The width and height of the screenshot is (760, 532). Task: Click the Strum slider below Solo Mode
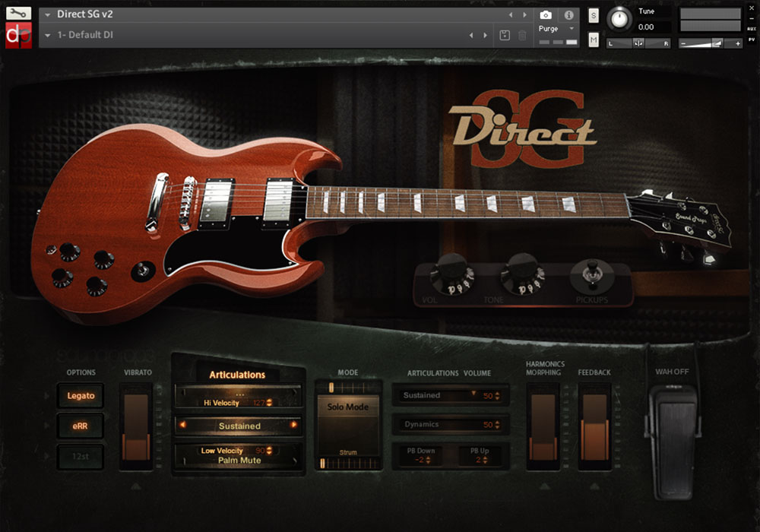(x=348, y=464)
